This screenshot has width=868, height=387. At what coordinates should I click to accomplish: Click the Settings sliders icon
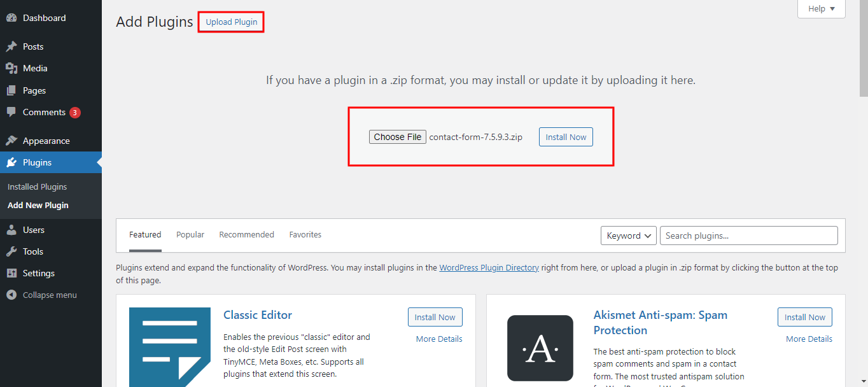11,273
